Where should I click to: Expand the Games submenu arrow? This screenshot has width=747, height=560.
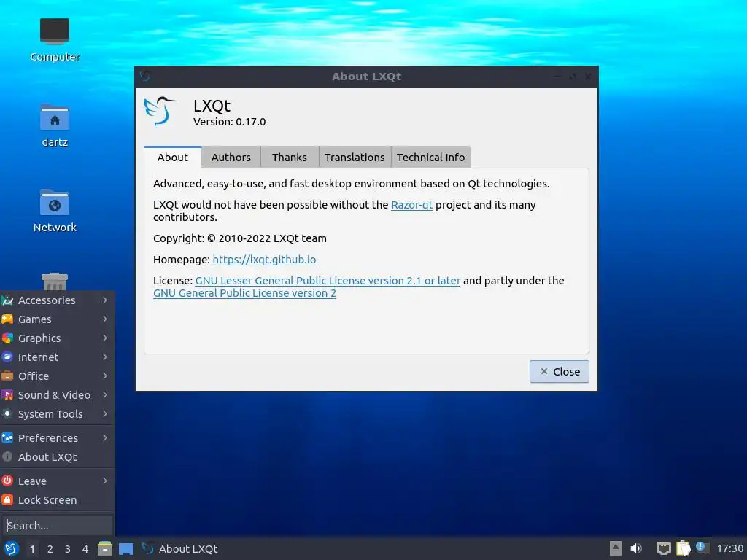point(105,319)
